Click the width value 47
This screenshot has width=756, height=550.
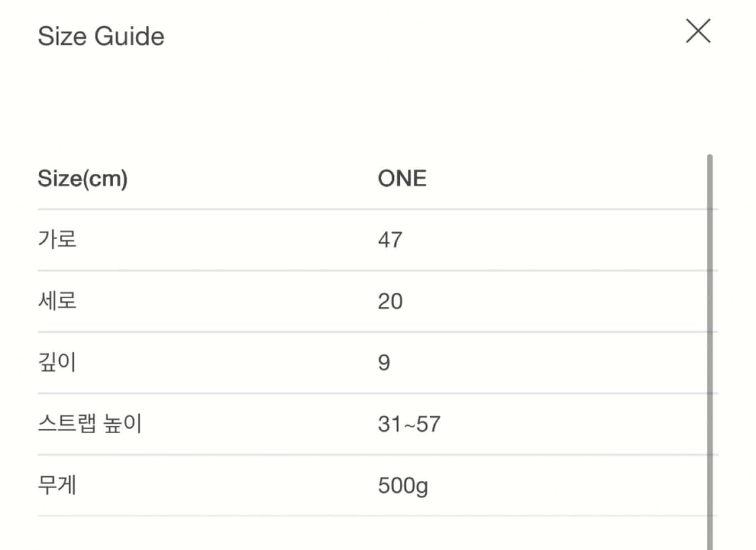click(x=390, y=240)
